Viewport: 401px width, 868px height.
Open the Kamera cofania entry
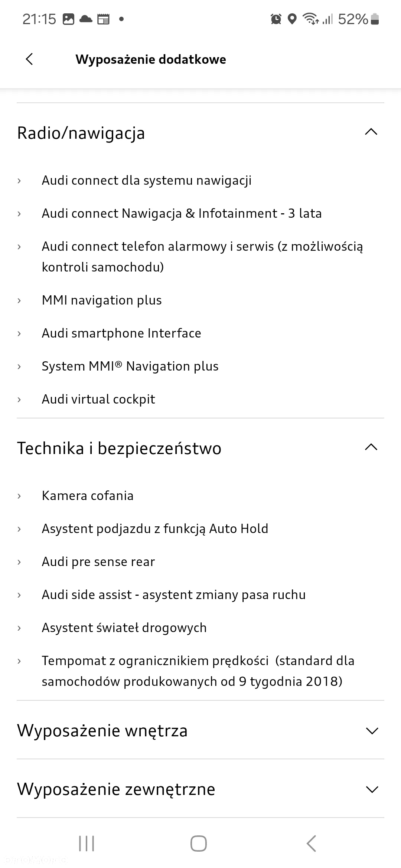coord(88,496)
